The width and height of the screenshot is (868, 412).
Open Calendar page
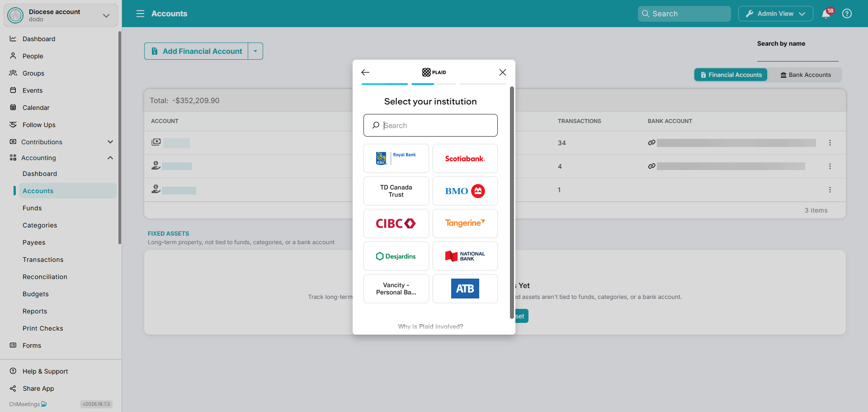click(36, 108)
